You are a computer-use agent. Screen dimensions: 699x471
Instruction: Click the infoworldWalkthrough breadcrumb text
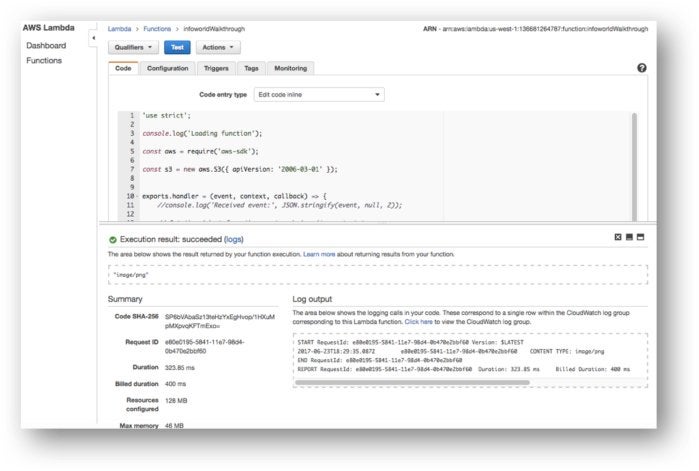(214, 29)
